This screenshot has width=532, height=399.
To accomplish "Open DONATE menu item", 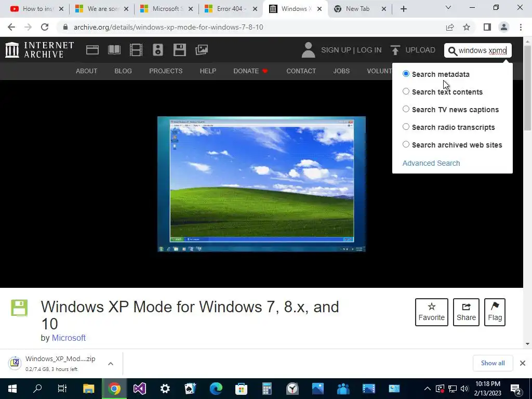I will click(250, 71).
